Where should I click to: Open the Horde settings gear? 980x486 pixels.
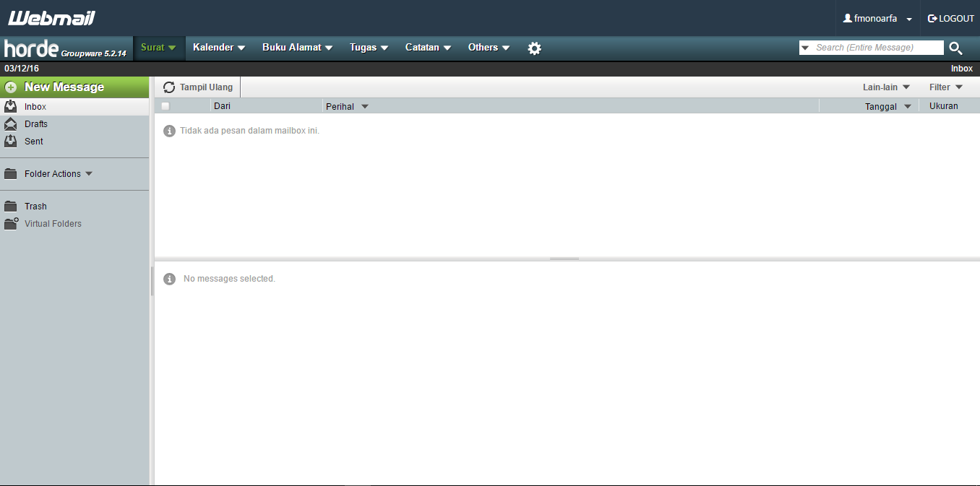pyautogui.click(x=534, y=48)
